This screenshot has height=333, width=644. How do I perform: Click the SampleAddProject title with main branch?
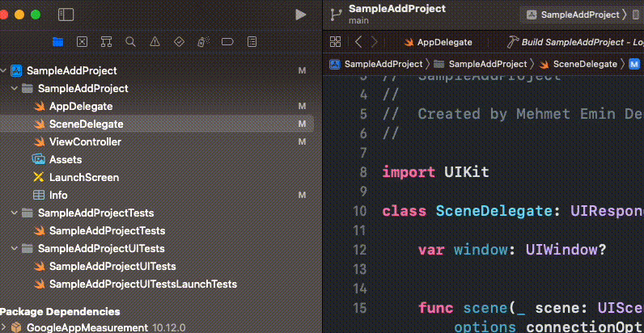click(x=396, y=14)
